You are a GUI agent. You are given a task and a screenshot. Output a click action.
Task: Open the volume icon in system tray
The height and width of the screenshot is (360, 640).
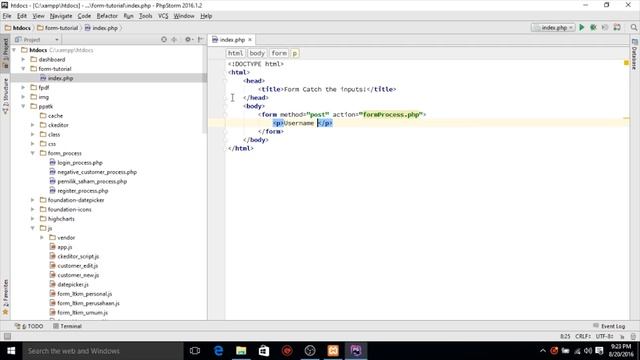click(x=588, y=351)
